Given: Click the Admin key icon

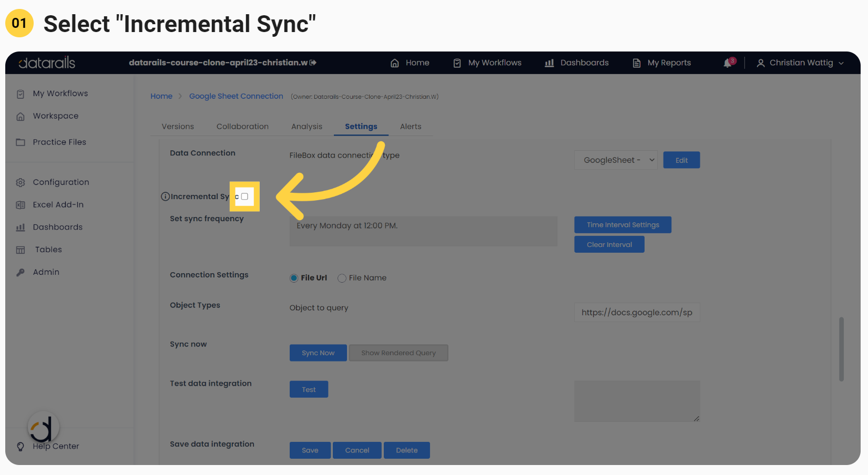Looking at the screenshot, I should point(21,272).
